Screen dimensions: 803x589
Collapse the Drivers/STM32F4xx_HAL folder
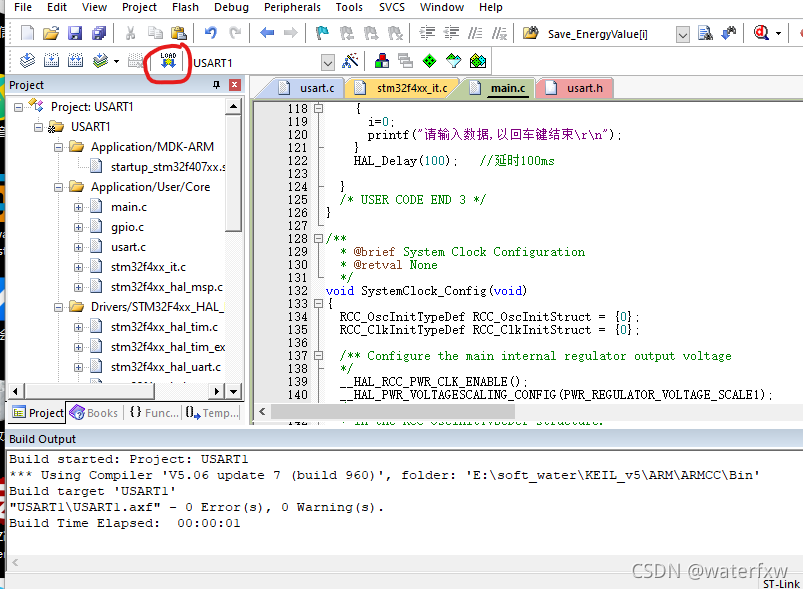(58, 307)
